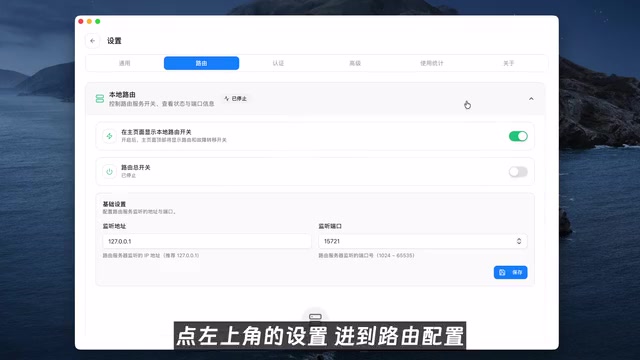Screen dimensions: 640x360
Task: Collapse the 本地路由 section with the chevron
Action: (531, 99)
